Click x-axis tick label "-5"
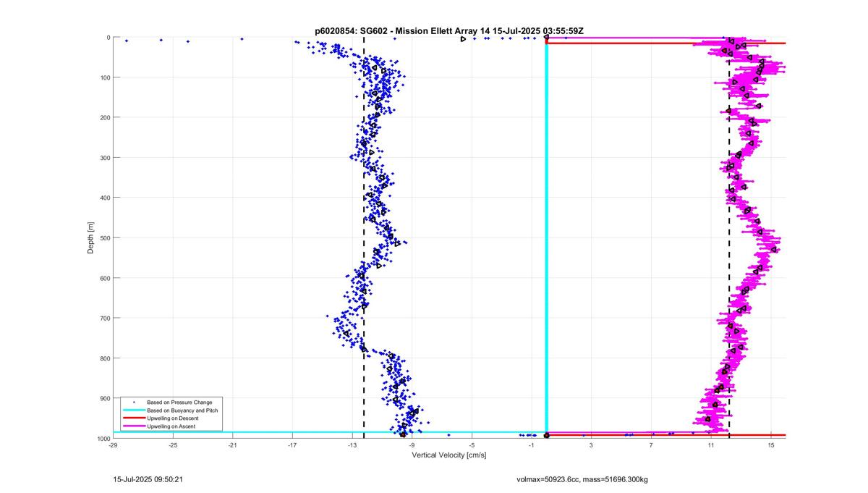 pos(472,445)
